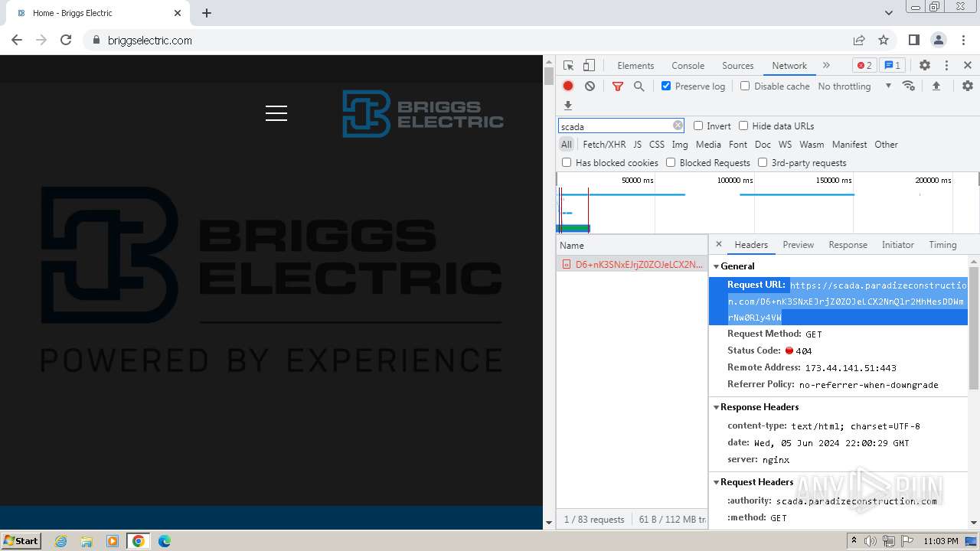Open the No throttling dropdown
980x551 pixels.
click(854, 86)
